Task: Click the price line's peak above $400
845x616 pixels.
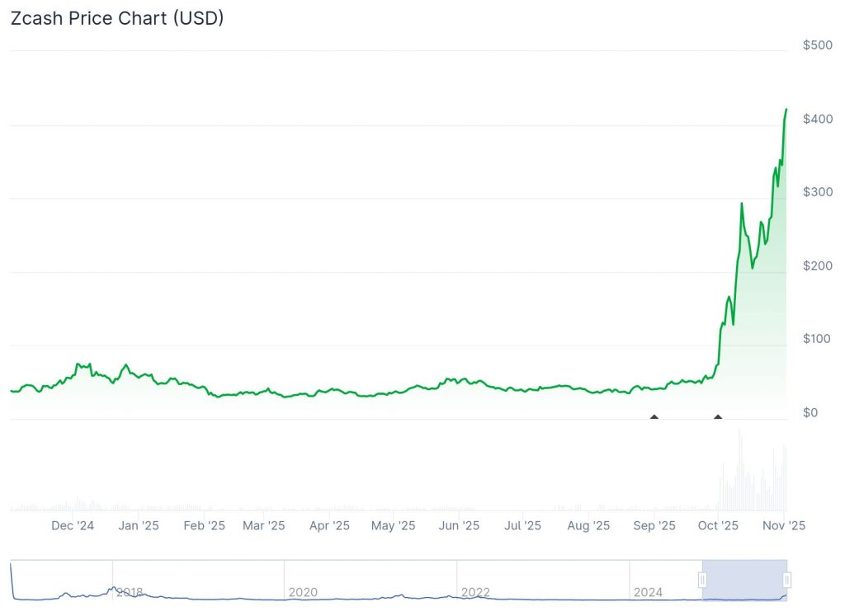Action: click(x=786, y=109)
